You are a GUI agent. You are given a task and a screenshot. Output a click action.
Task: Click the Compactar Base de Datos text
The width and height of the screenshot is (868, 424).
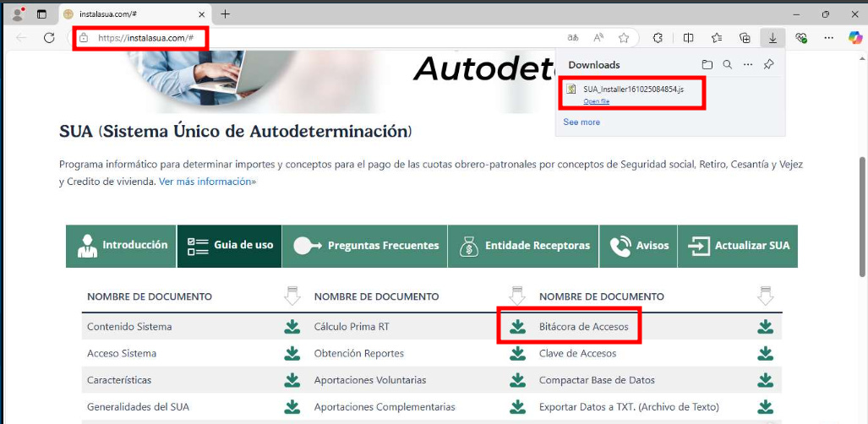[598, 380]
